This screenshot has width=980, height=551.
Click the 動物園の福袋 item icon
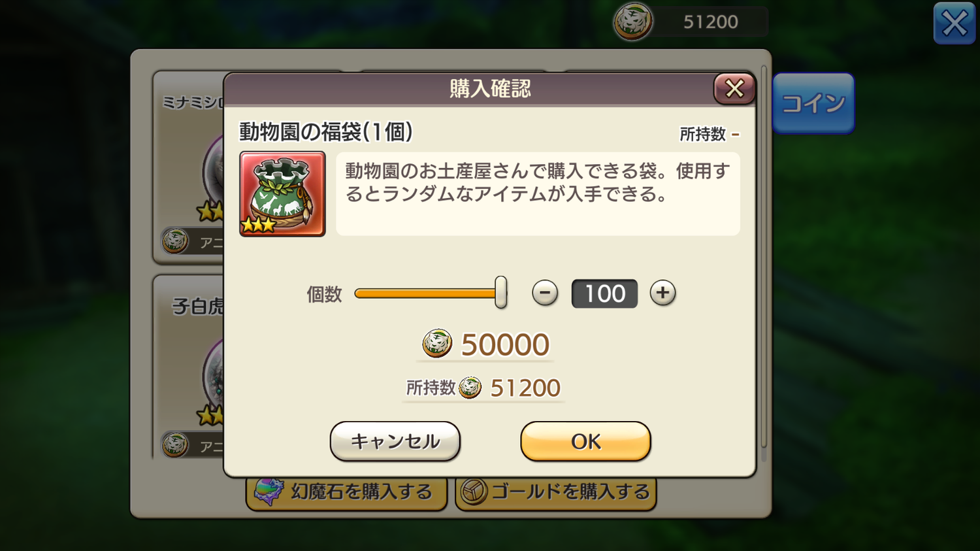(282, 193)
